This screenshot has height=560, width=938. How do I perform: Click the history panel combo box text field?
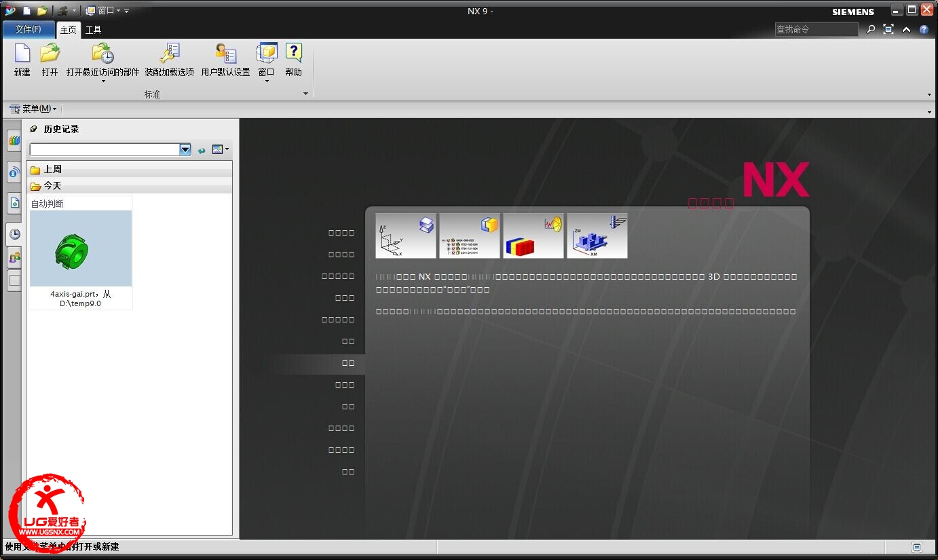[x=105, y=149]
